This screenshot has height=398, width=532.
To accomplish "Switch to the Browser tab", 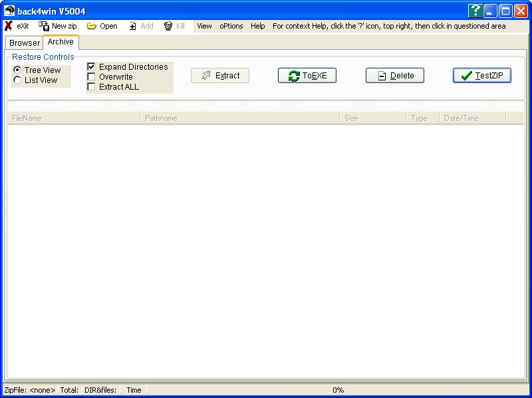I will click(25, 43).
